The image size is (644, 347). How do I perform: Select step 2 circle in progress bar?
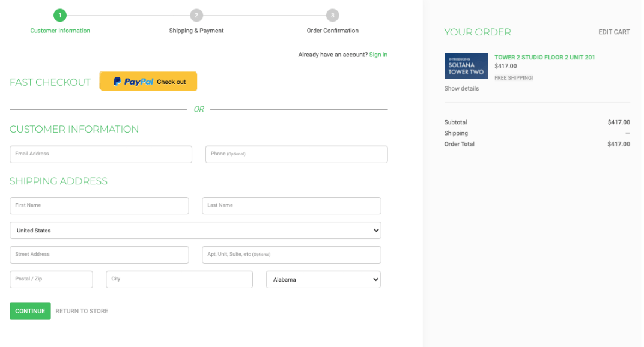coord(196,16)
